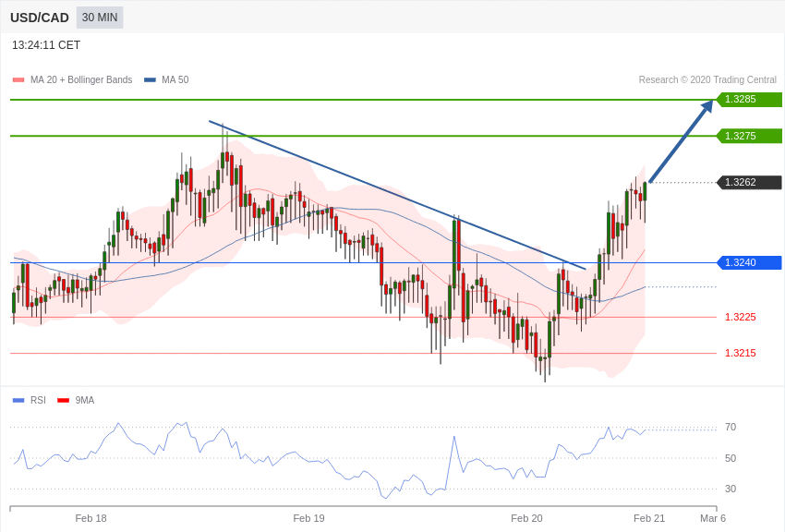The height and width of the screenshot is (532, 785).
Task: Click the USD/CAD pair title
Action: pyautogui.click(x=40, y=18)
